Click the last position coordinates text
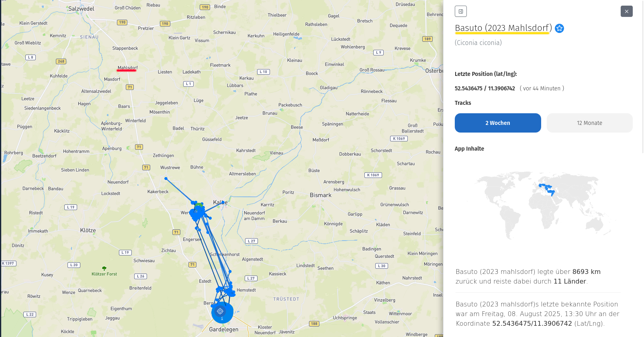The image size is (644, 337). coord(485,88)
